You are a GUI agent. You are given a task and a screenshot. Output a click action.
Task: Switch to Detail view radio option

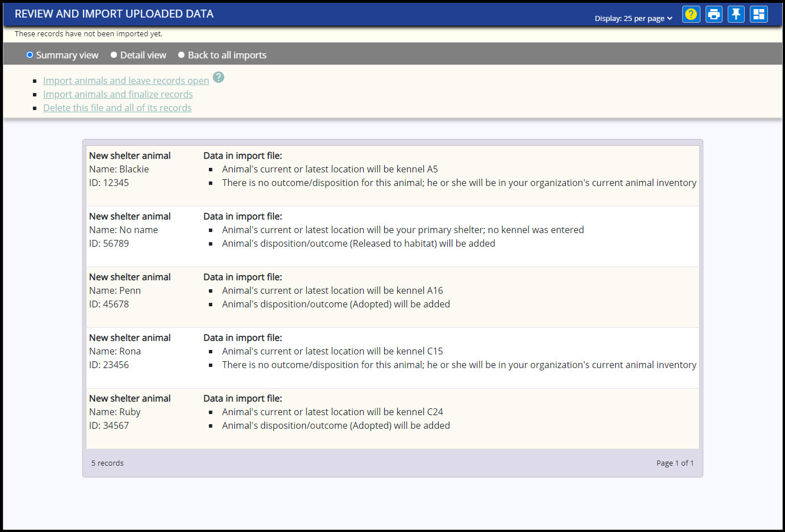click(x=114, y=55)
